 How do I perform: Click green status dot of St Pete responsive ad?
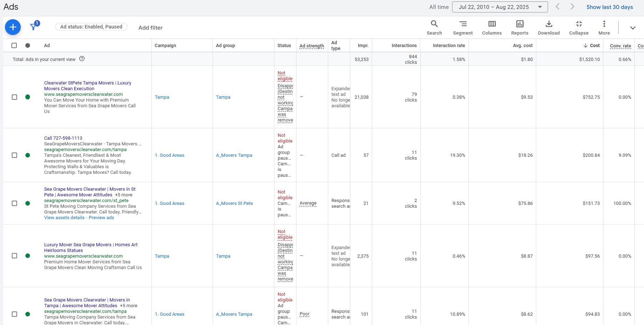[x=28, y=203]
